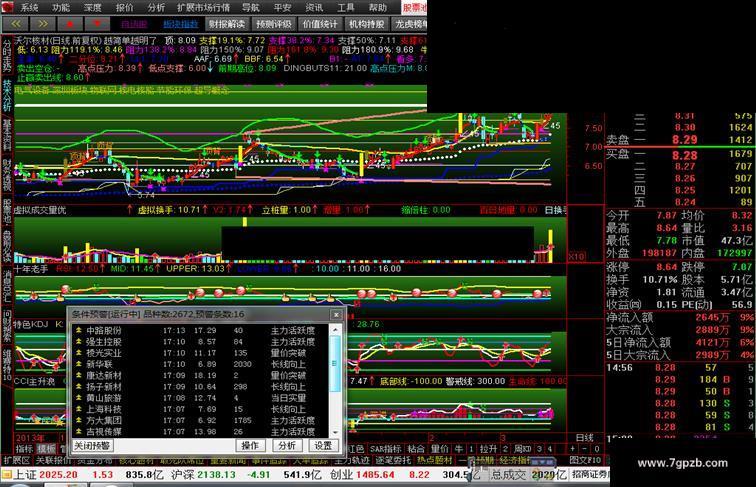
Task: Click the 分析 button in alert dialog
Action: pos(286,445)
